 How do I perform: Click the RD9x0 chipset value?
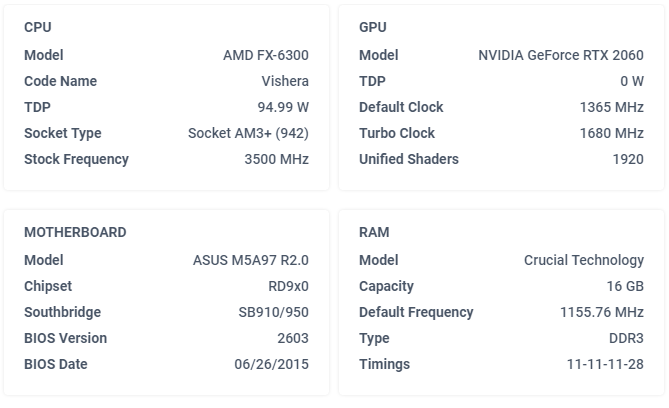[x=288, y=286]
